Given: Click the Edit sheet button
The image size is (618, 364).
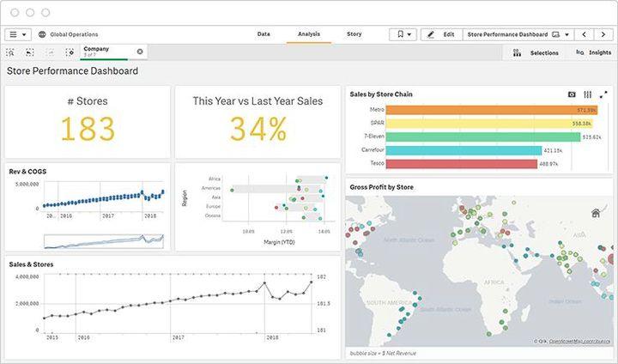Looking at the screenshot, I should point(440,34).
